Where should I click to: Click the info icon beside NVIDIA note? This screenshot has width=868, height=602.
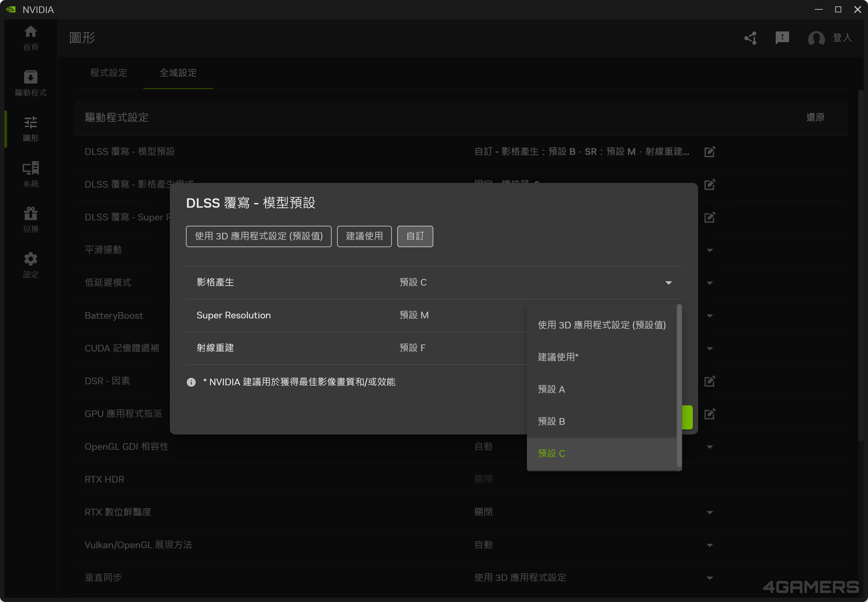click(x=191, y=382)
